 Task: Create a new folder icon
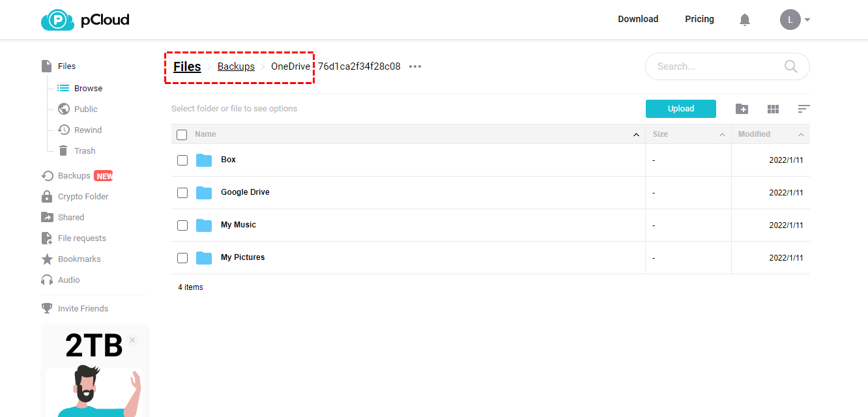point(742,109)
